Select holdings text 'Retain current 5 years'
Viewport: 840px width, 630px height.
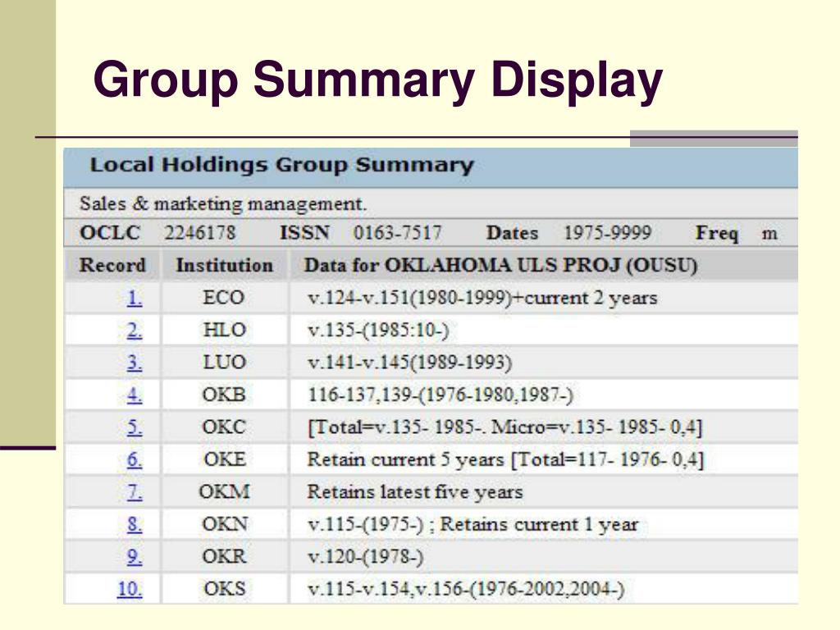pyautogui.click(x=405, y=459)
